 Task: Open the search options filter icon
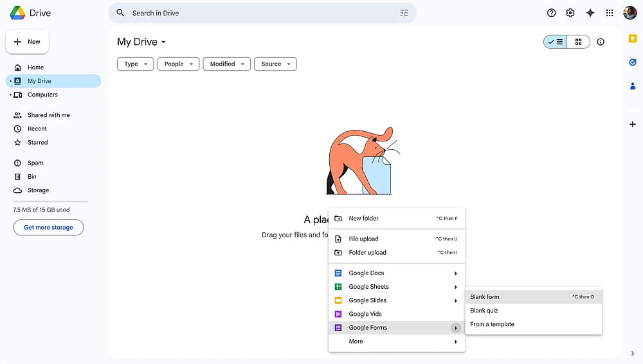pos(404,13)
